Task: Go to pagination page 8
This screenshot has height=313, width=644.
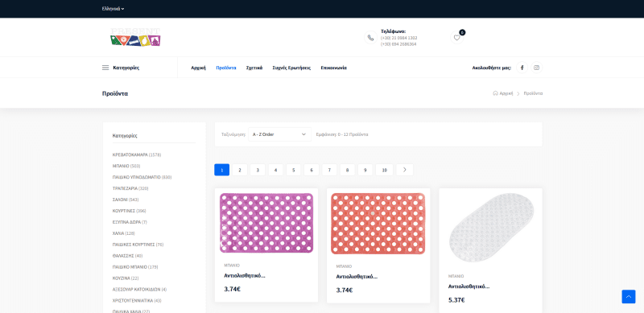Action: pyautogui.click(x=348, y=170)
